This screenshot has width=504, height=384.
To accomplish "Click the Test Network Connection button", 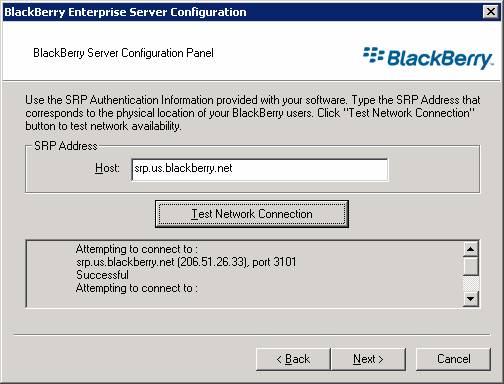I will (252, 214).
